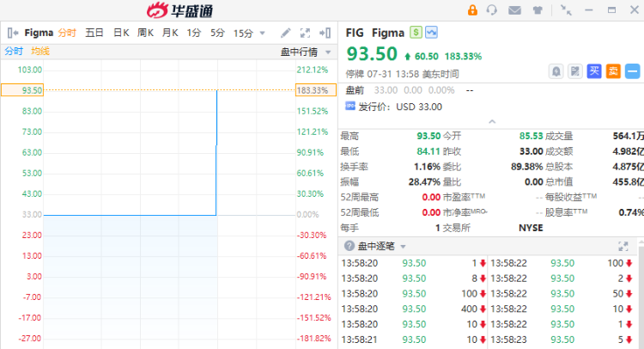Expand the tick-by-tick panel
The image size is (644, 349).
click(623, 246)
